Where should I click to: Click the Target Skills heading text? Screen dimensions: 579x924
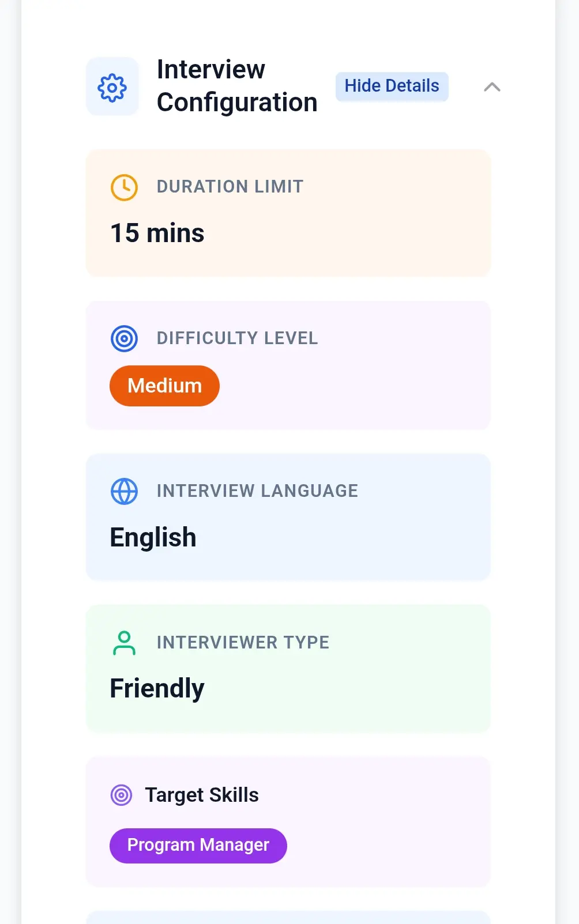pyautogui.click(x=201, y=795)
